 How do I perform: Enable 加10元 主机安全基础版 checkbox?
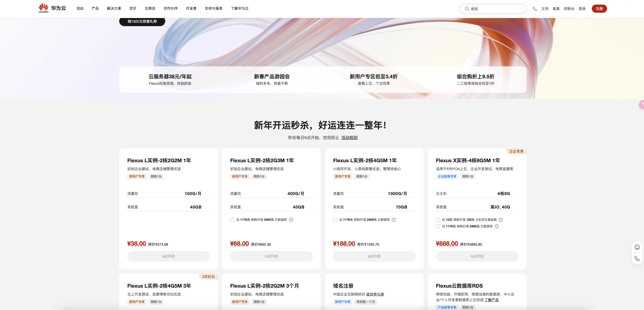click(438, 220)
